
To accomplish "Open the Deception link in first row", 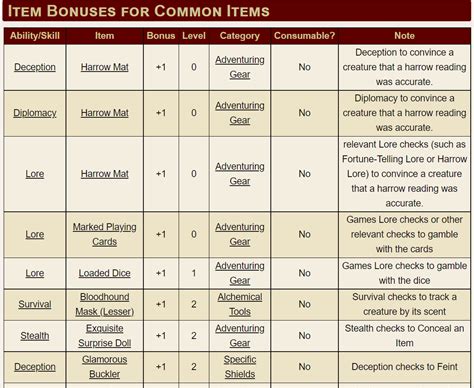I will [x=35, y=67].
